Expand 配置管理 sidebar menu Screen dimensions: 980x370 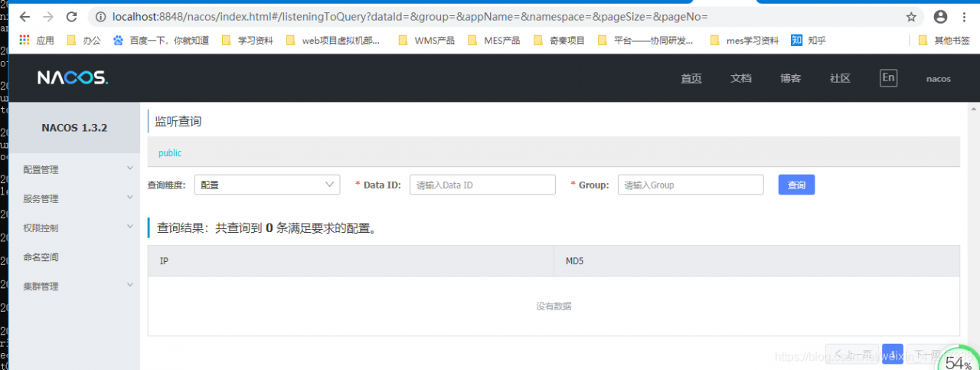pos(74,169)
